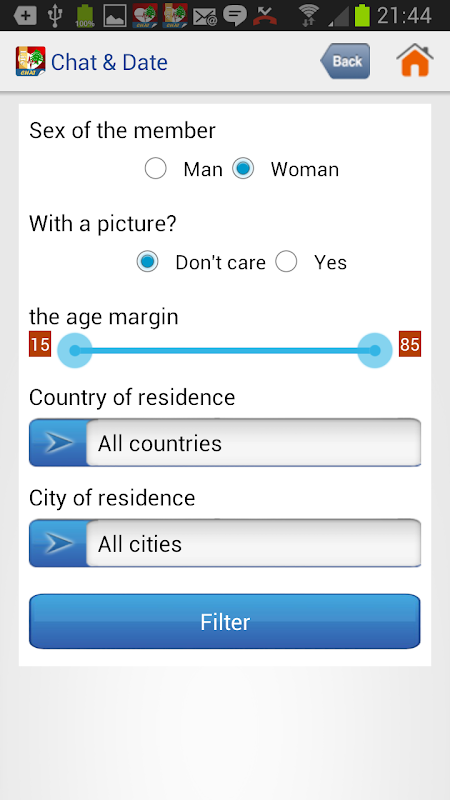Tap the blue arrow beside All cities
This screenshot has height=800, width=450.
58,543
